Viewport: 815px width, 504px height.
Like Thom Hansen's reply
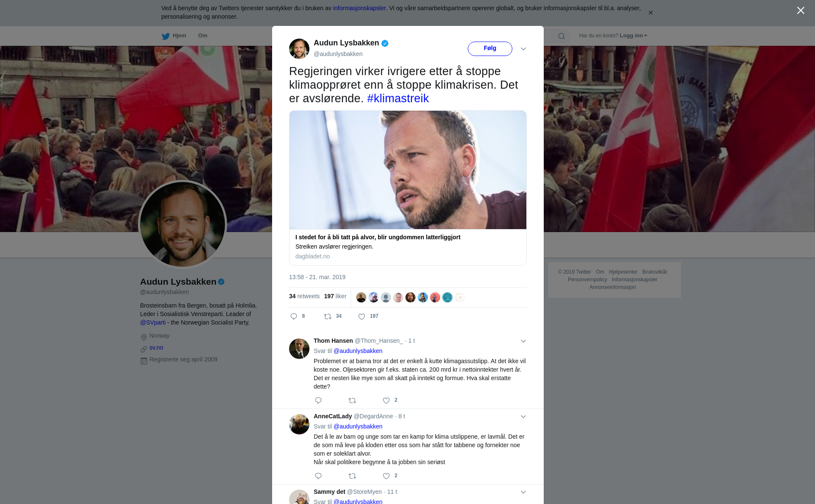[x=386, y=400]
